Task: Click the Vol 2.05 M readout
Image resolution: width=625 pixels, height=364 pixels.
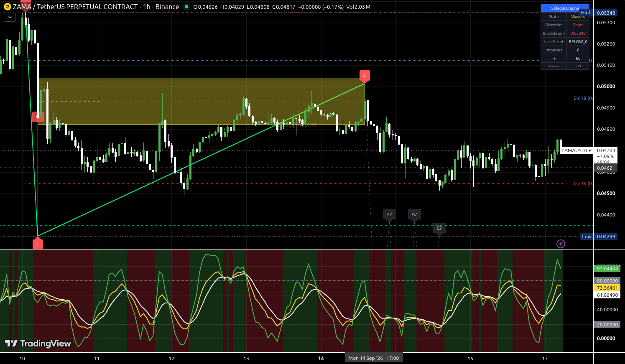Action: [x=358, y=7]
